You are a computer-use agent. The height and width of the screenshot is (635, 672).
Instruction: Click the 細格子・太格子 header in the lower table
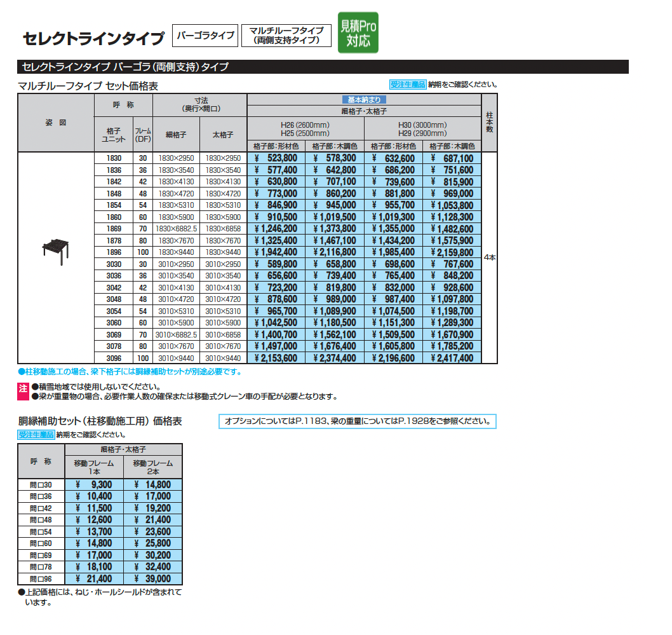tap(124, 449)
